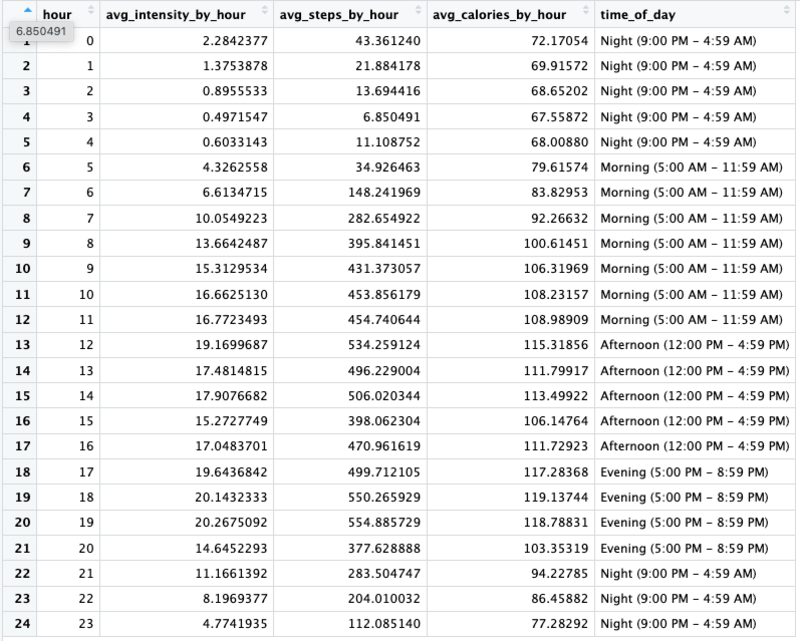Click steps value 554.885729
Viewport: 800px width, 641px height.
click(x=384, y=522)
